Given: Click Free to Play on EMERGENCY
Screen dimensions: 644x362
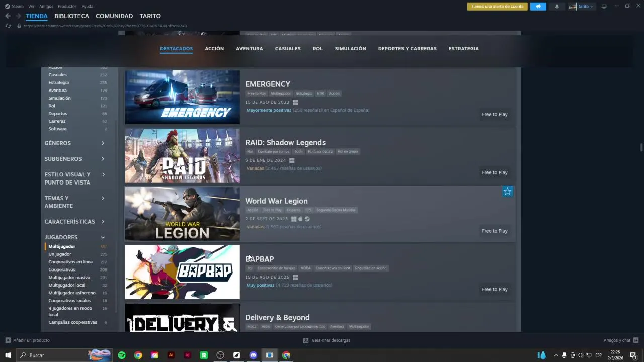Looking at the screenshot, I should tap(495, 114).
